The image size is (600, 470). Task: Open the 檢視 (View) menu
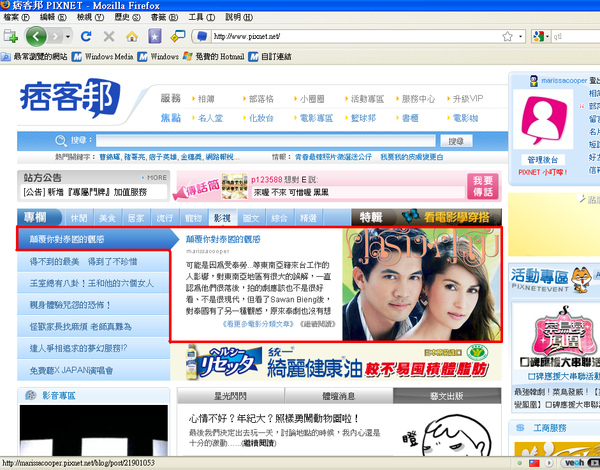pos(90,17)
